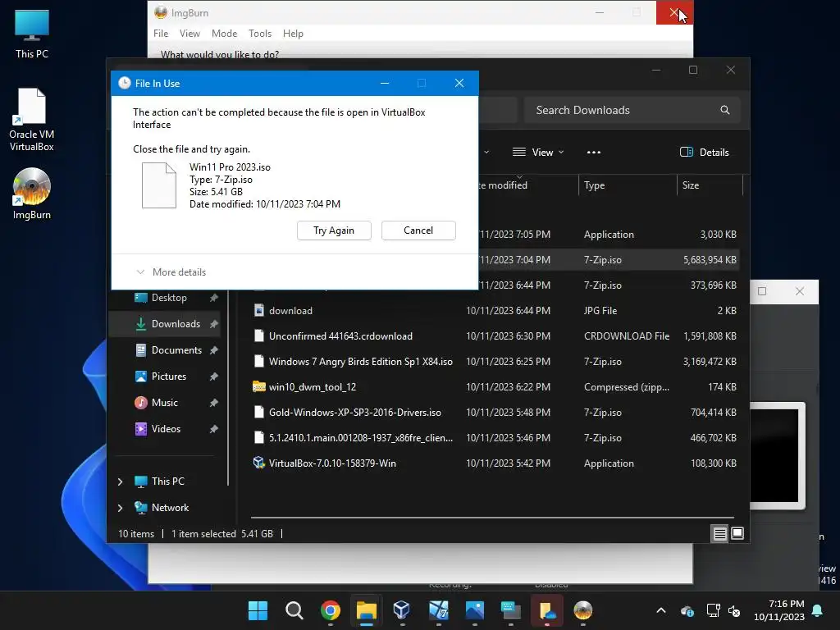
Task: Sort by the Size column header
Action: (710, 185)
